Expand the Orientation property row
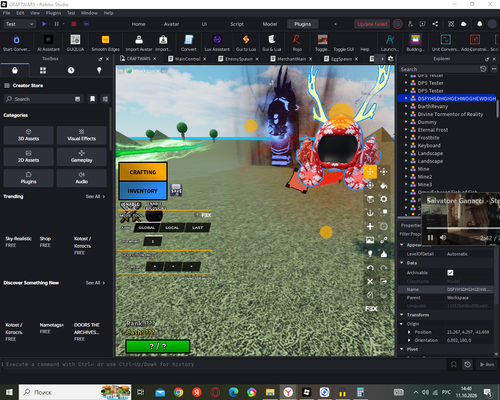The image size is (500, 400). [x=409, y=340]
